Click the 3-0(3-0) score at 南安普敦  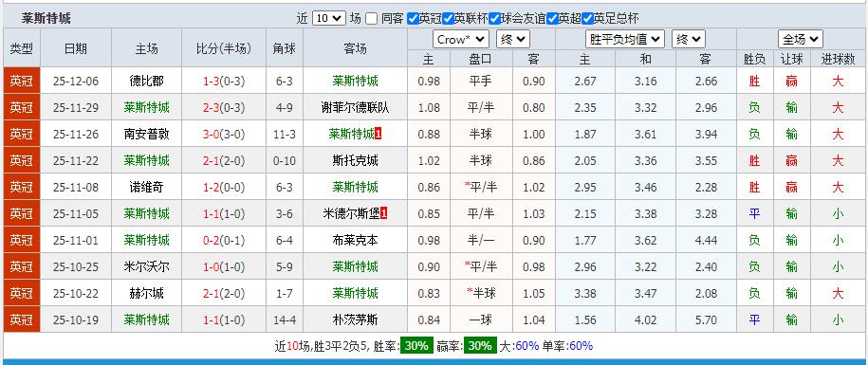tap(224, 135)
